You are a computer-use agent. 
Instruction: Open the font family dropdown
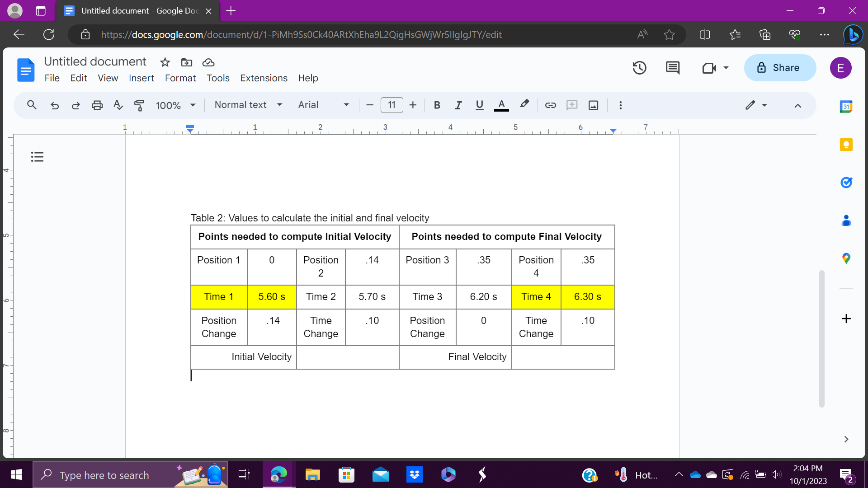click(x=322, y=105)
